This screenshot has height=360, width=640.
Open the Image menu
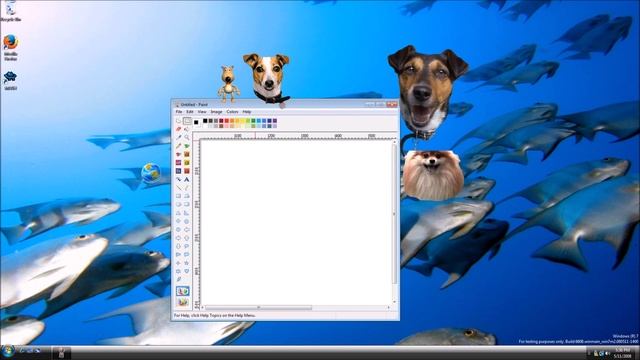coord(216,112)
